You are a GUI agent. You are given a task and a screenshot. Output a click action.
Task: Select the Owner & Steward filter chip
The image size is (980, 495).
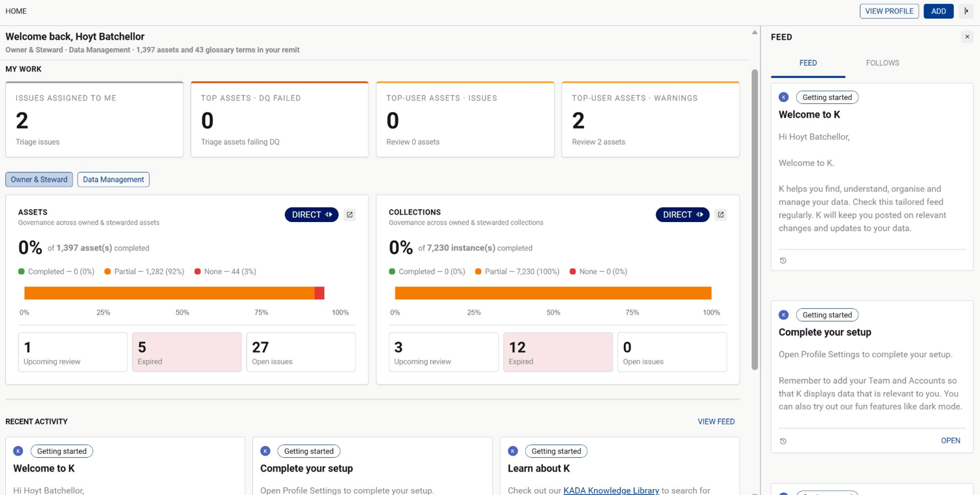(39, 180)
